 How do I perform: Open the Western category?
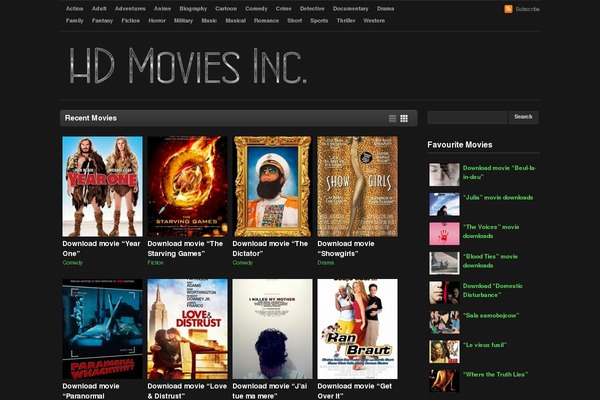(374, 21)
